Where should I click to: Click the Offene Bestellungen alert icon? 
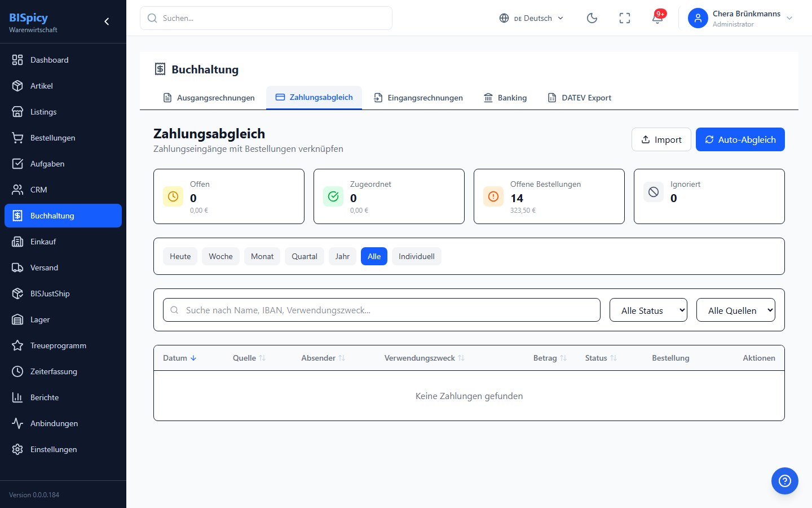[493, 196]
